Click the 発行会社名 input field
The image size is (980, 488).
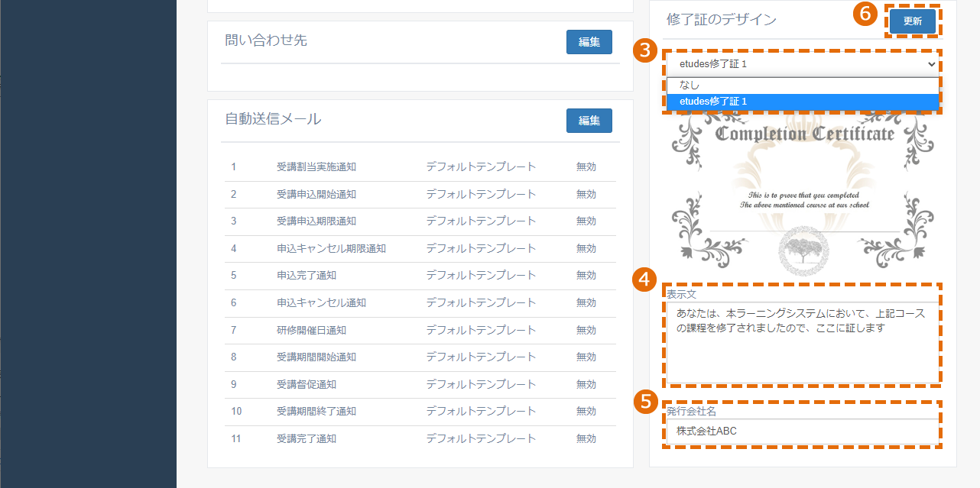[x=802, y=431]
